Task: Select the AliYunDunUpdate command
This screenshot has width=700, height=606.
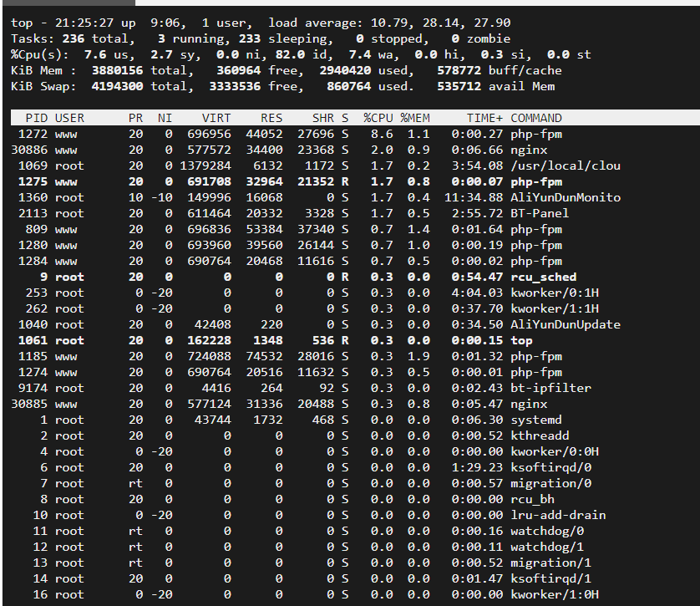Action: (566, 324)
